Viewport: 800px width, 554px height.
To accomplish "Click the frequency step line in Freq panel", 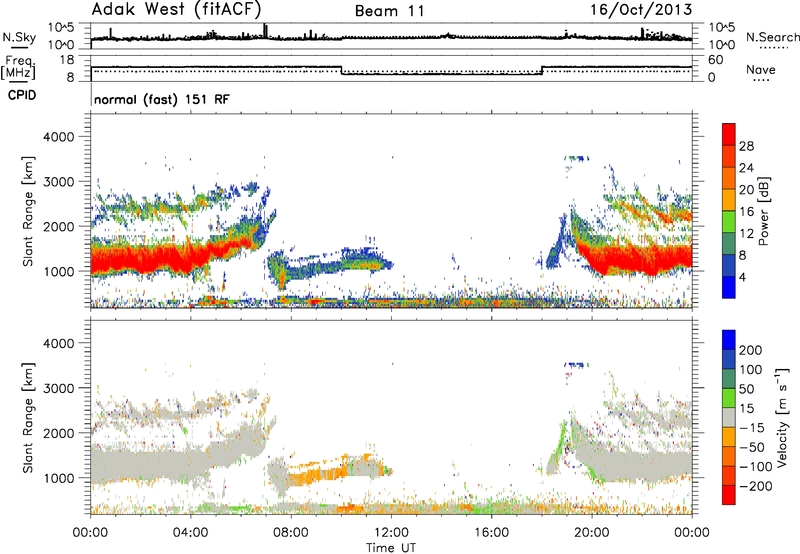I will click(391, 70).
